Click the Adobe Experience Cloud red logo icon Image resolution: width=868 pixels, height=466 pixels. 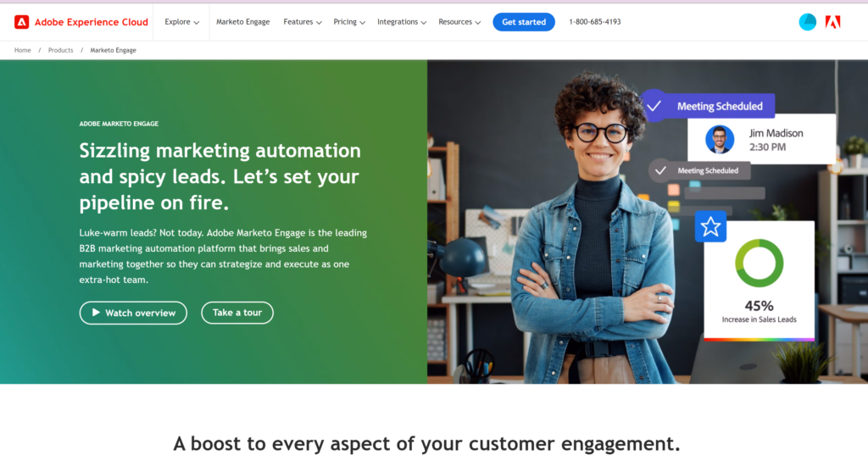pyautogui.click(x=21, y=22)
